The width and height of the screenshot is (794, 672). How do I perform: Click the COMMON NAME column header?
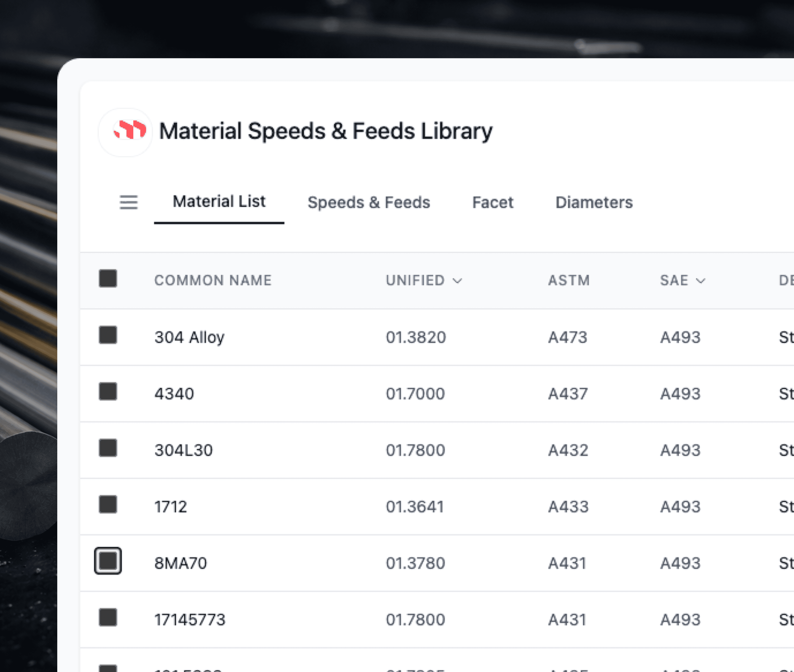pyautogui.click(x=213, y=280)
